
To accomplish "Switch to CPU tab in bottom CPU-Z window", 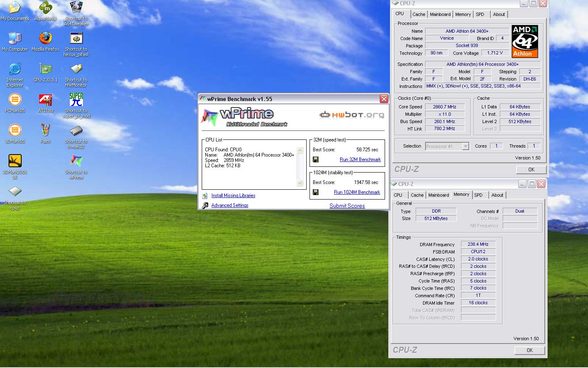I will pyautogui.click(x=398, y=195).
